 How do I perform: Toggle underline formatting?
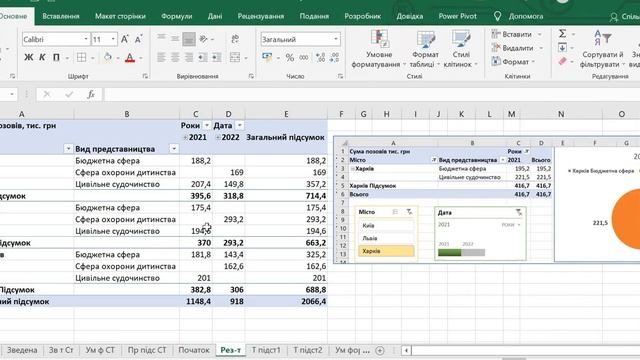pos(56,57)
